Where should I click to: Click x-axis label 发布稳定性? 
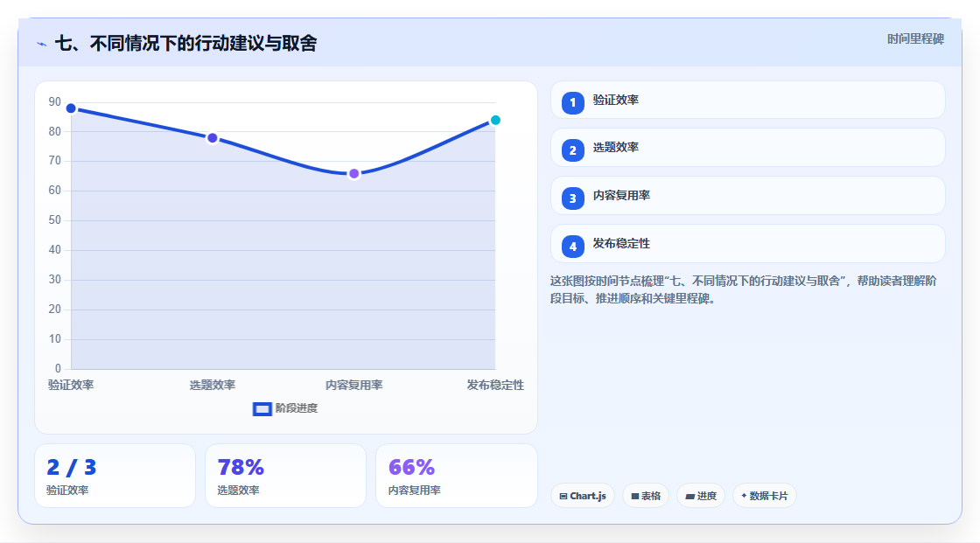tap(495, 385)
